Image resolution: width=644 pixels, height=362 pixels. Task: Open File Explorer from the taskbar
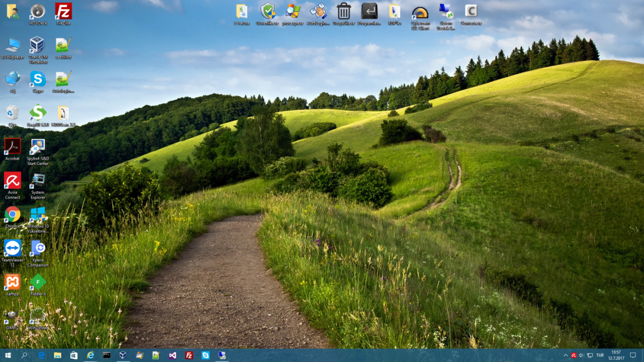57,355
